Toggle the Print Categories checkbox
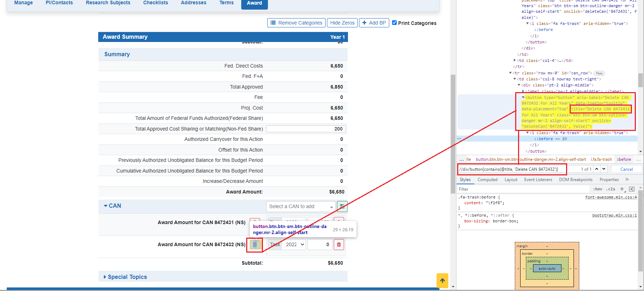 tap(394, 23)
